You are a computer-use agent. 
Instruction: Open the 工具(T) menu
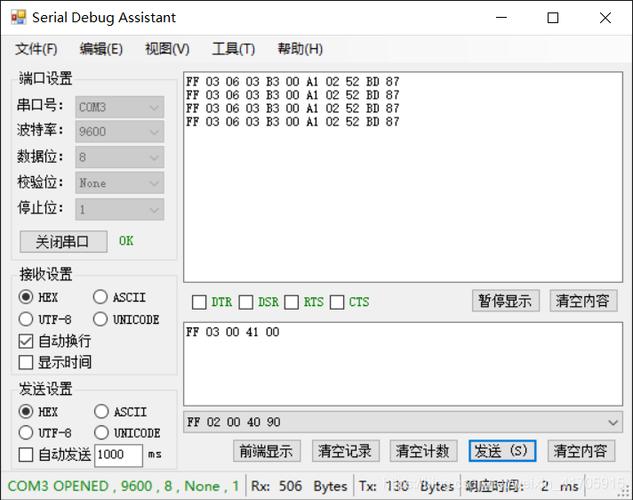pos(233,49)
